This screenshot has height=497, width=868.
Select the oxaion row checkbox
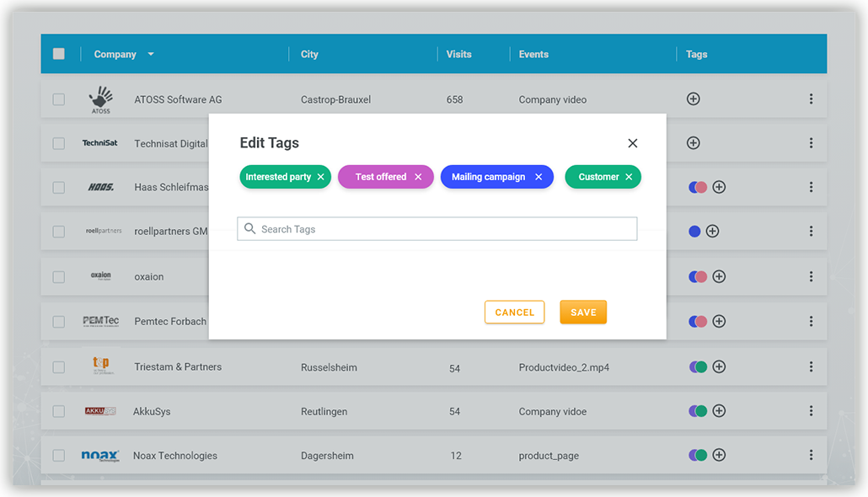(59, 276)
